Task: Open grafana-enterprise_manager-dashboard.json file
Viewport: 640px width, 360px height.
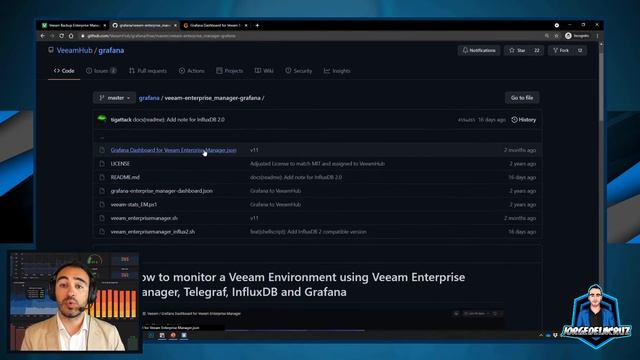Action: [162, 191]
